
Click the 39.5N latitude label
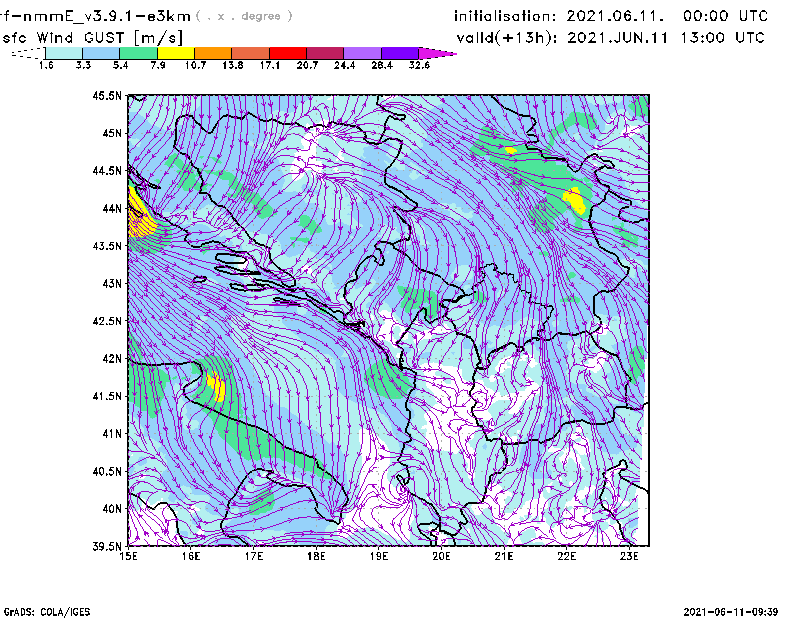tap(108, 546)
